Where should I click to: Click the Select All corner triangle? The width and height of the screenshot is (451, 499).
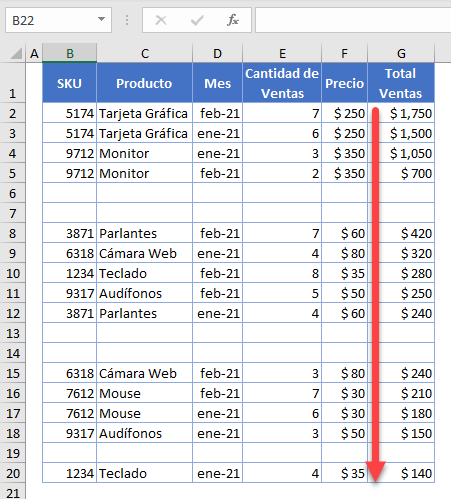click(16, 53)
